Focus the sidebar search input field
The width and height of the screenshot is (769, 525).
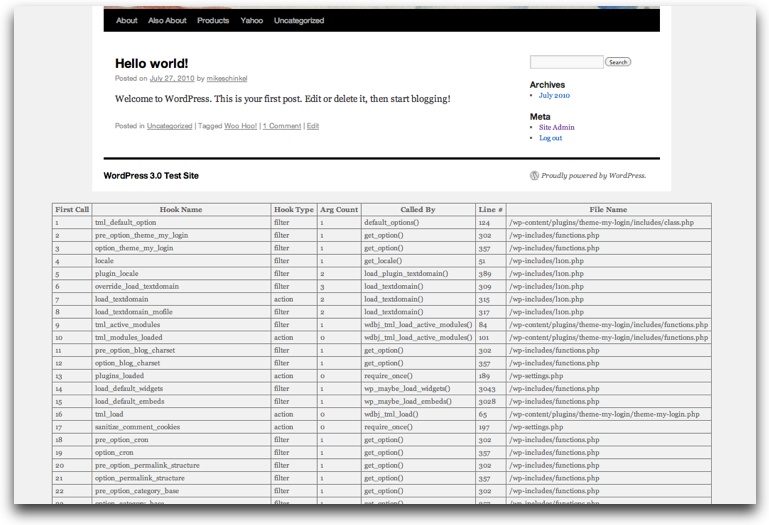coord(566,62)
